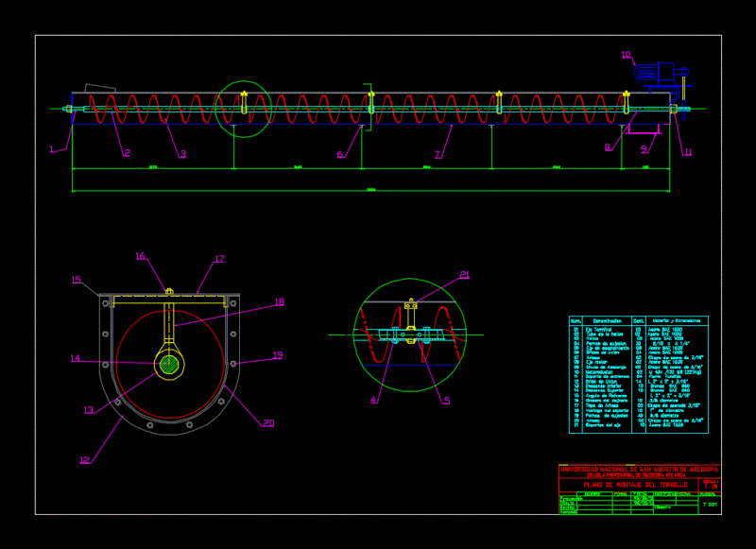Click callout number 6 below the trough
This screenshot has height=549, width=756.
point(340,154)
